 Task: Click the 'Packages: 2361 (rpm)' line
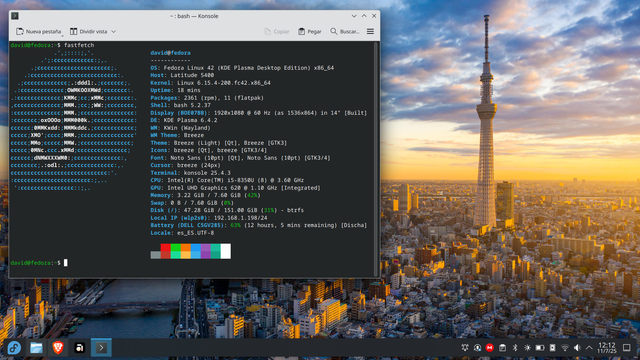pos(207,98)
